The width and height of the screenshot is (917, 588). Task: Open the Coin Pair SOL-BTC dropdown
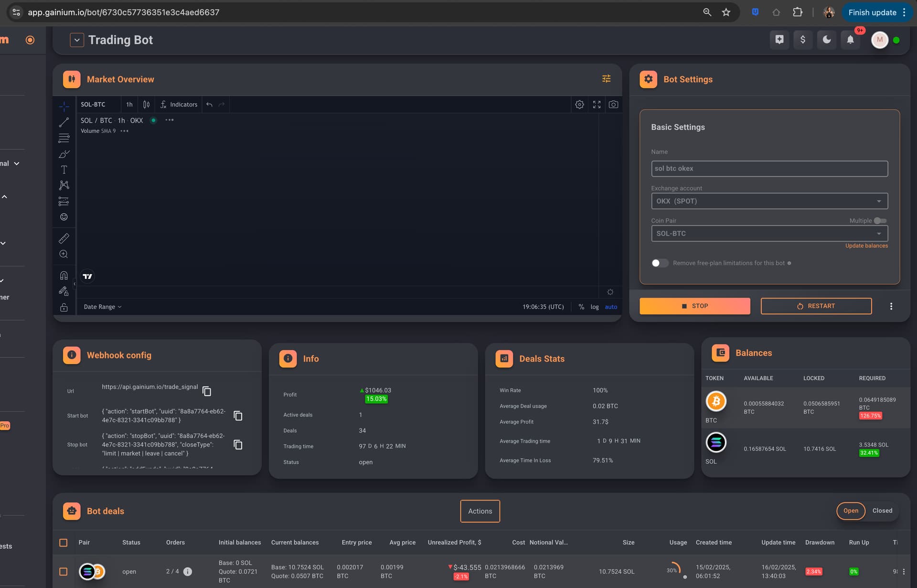769,234
